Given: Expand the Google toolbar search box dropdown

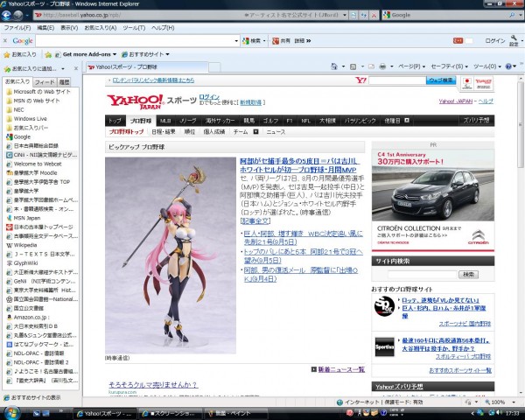Looking at the screenshot, I should tap(236, 41).
